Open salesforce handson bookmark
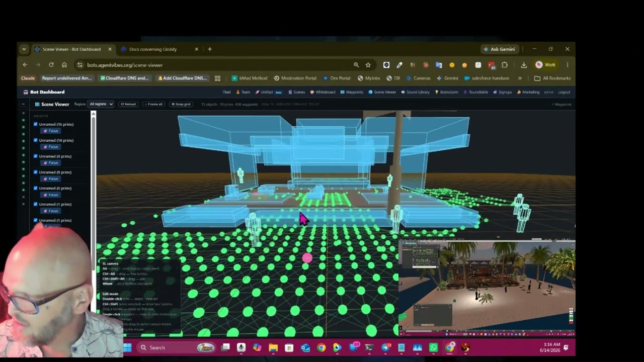The image size is (644, 362). pyautogui.click(x=487, y=78)
